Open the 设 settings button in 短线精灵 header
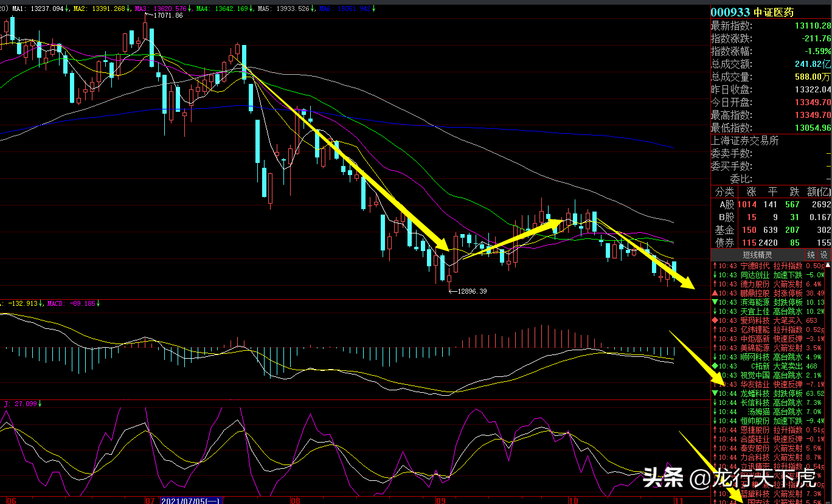This screenshot has height=504, width=832. (x=823, y=255)
